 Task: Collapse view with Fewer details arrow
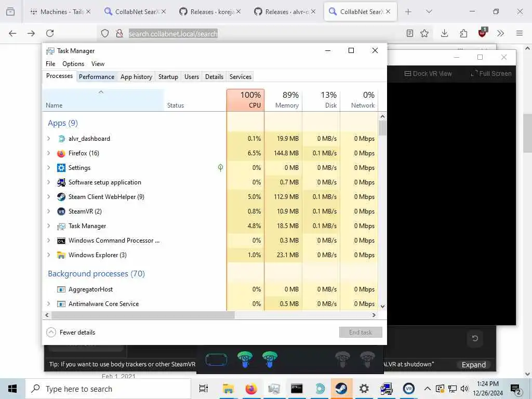click(51, 332)
